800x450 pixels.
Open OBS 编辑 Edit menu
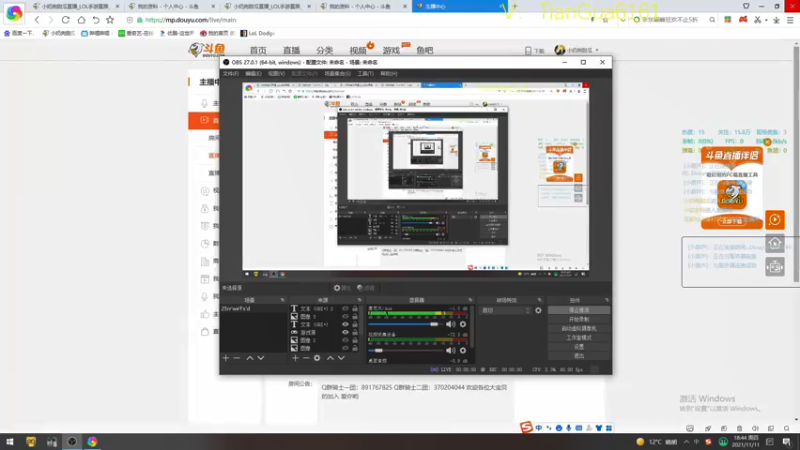(x=253, y=73)
